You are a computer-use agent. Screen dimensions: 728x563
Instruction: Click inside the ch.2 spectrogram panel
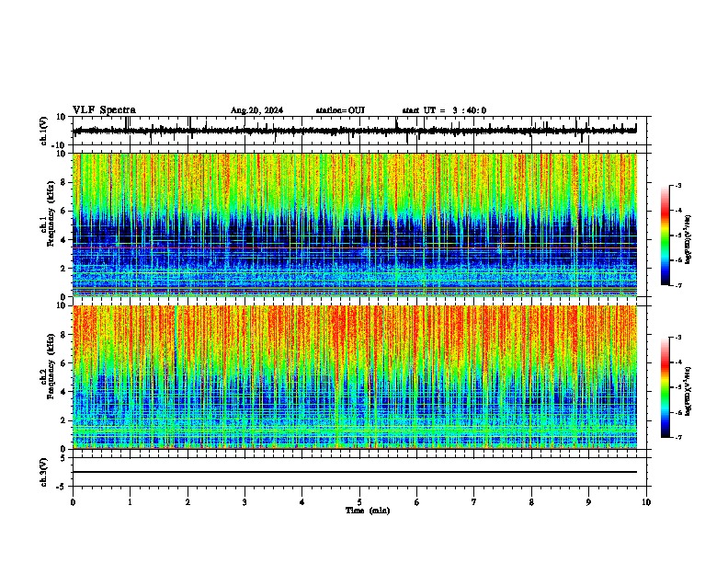pos(355,377)
